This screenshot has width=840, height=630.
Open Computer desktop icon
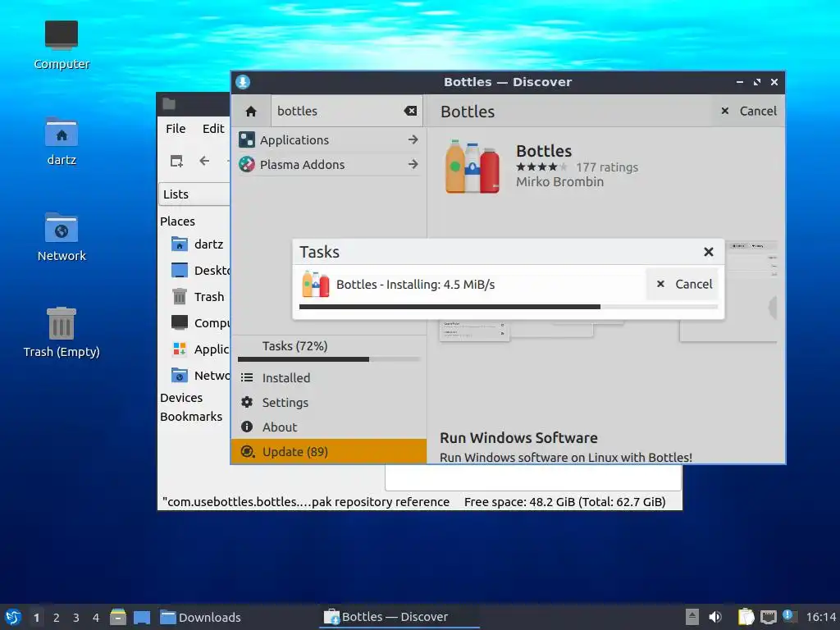[62, 45]
